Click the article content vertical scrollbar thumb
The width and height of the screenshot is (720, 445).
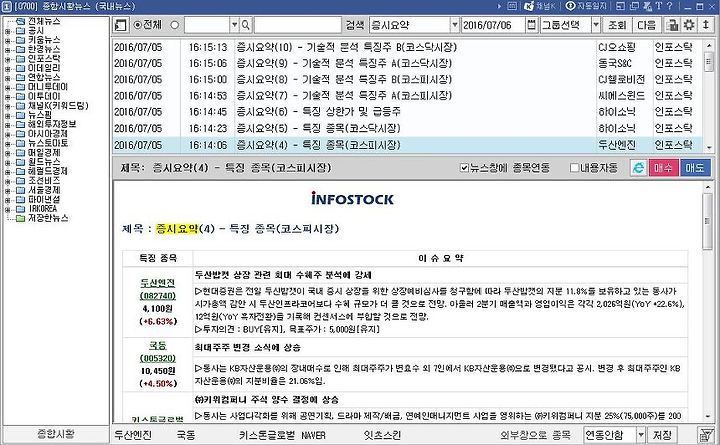(x=708, y=222)
